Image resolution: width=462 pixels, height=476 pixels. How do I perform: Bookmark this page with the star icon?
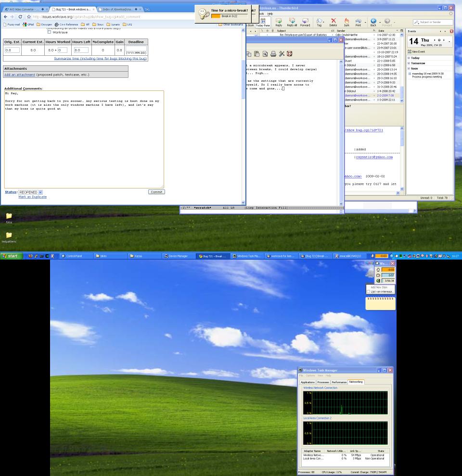29,17
